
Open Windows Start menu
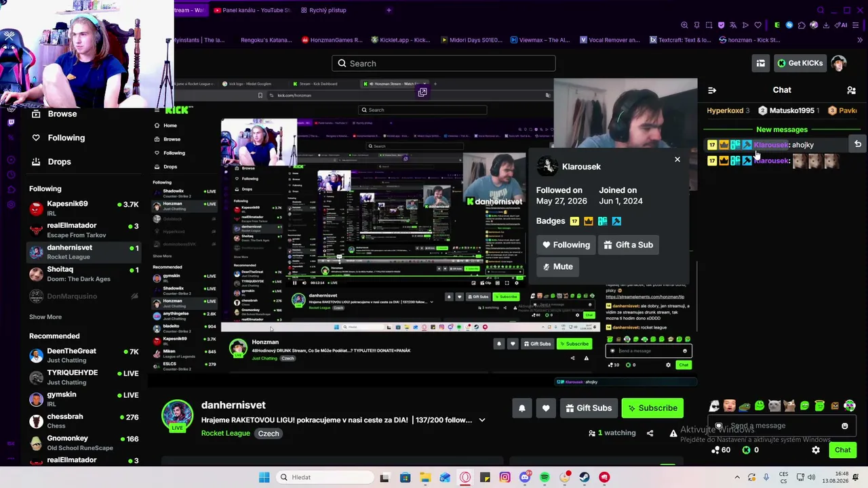point(264,477)
